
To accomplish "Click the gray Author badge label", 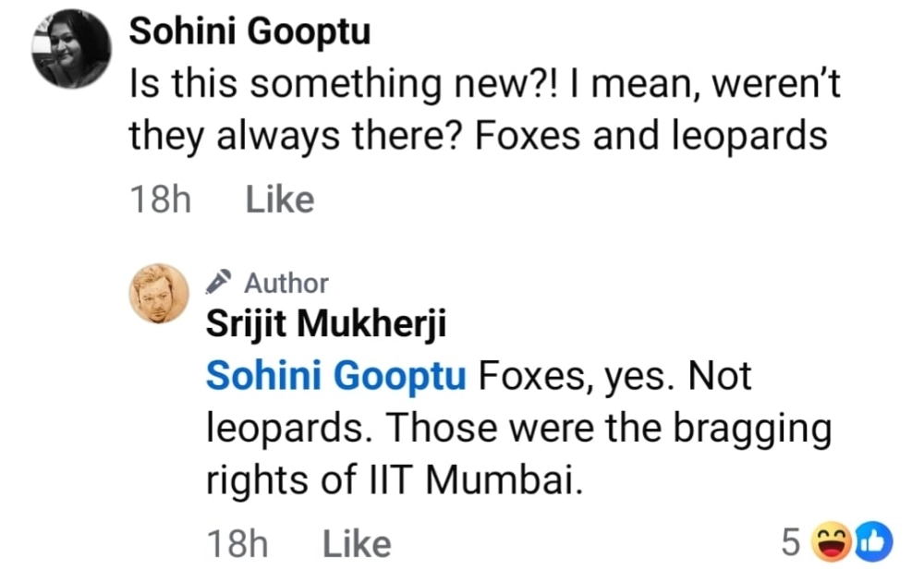I will coord(286,283).
